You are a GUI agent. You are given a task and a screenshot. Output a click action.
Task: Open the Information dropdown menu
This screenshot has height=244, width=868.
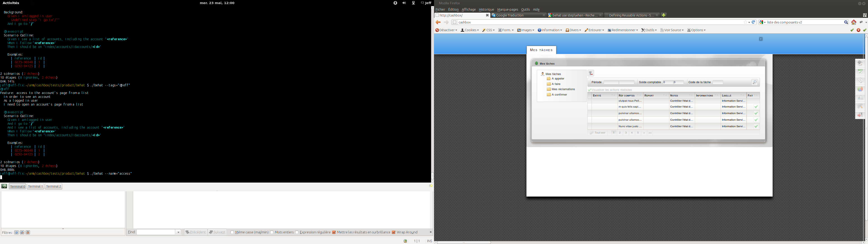coord(550,30)
